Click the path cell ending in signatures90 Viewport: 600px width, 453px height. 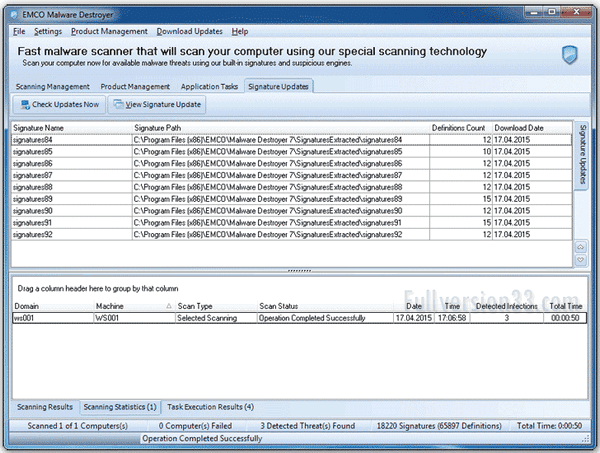281,211
